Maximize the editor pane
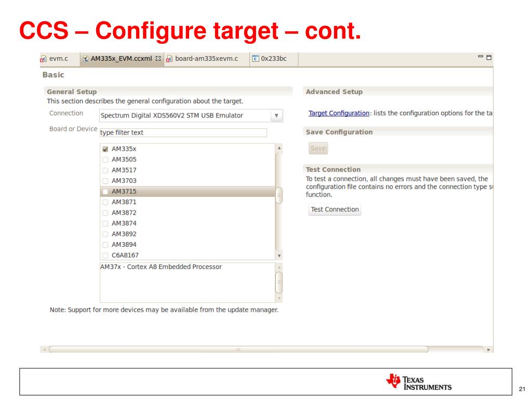 click(489, 57)
